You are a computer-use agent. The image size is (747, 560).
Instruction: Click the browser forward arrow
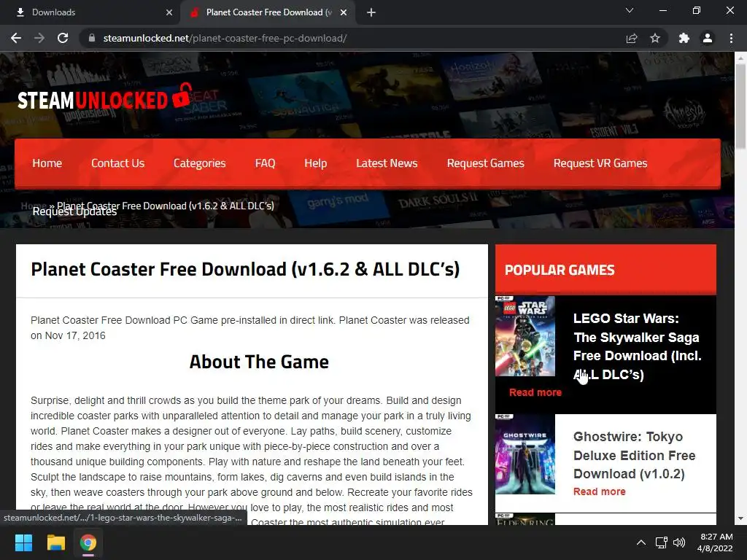coord(39,38)
